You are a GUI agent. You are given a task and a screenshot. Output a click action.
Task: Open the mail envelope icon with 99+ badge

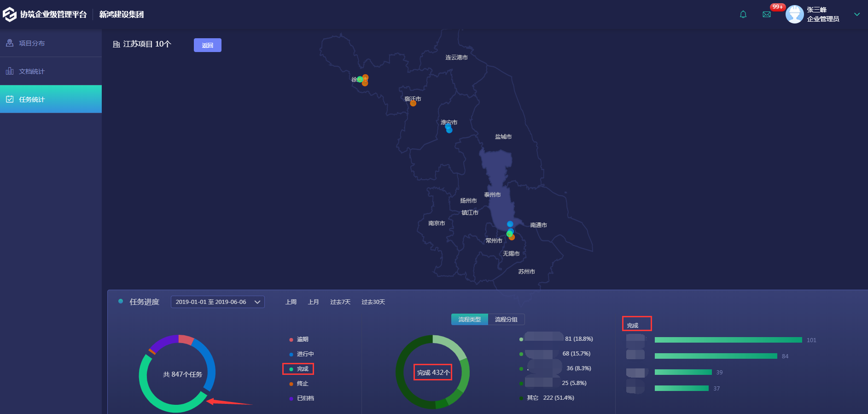[767, 15]
